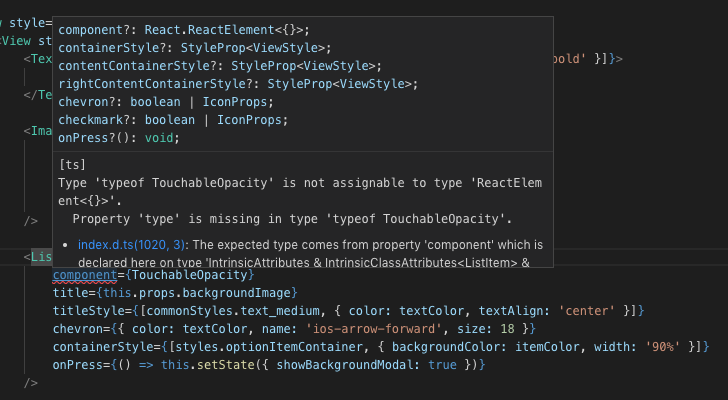728x400 pixels.
Task: Click 'checkmark?: boolean | IconProps' tooltip line
Action: tap(173, 120)
